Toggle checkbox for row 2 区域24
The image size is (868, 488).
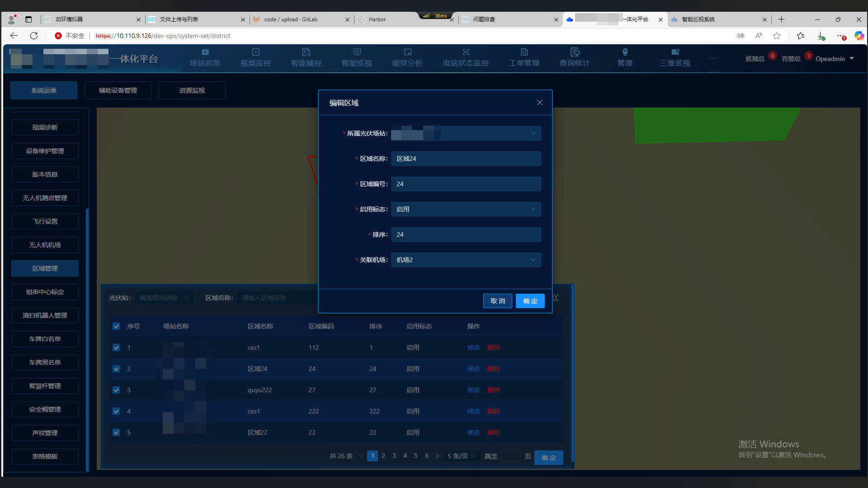[x=116, y=369]
